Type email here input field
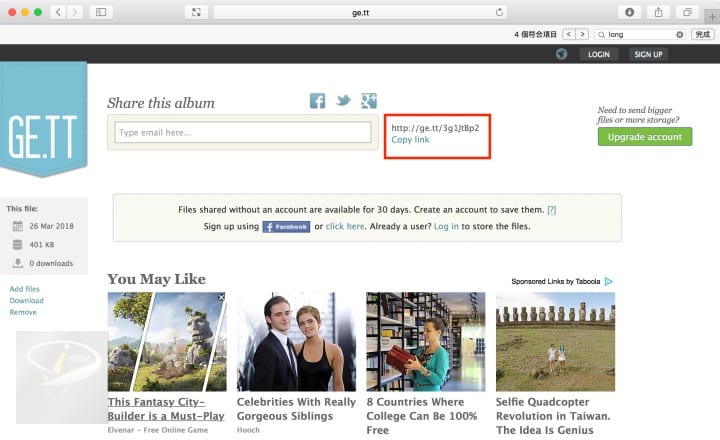The width and height of the screenshot is (720, 440). [x=243, y=132]
